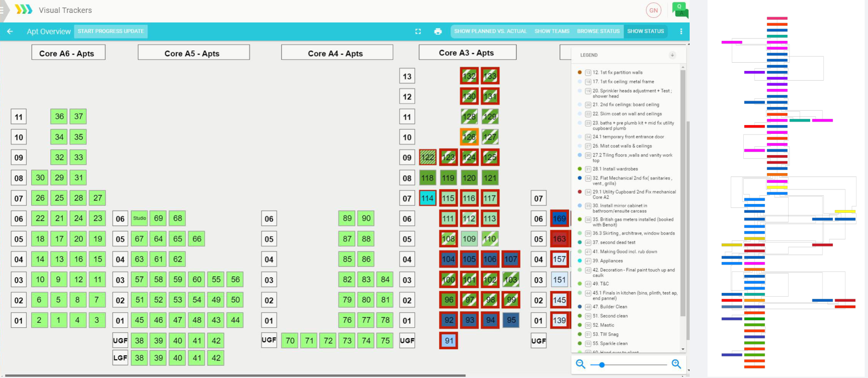The image size is (868, 378).
Task: Click the Start Progress Update button
Action: click(111, 31)
